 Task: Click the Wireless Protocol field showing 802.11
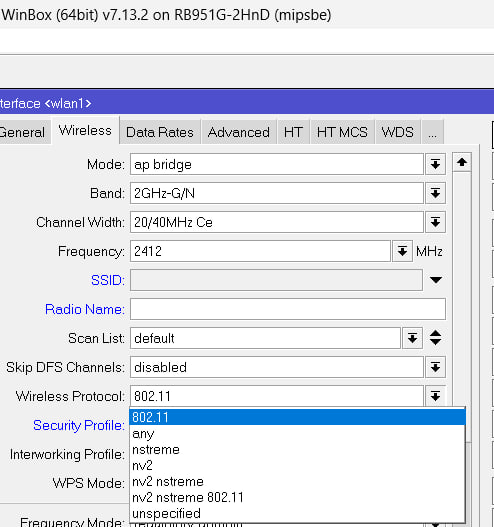[x=277, y=396]
